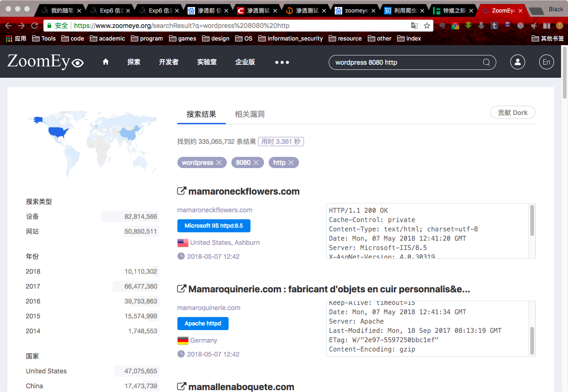This screenshot has width=568, height=392.
Task: Open external link icon for Mamaroquinerie.com
Action: [182, 289]
